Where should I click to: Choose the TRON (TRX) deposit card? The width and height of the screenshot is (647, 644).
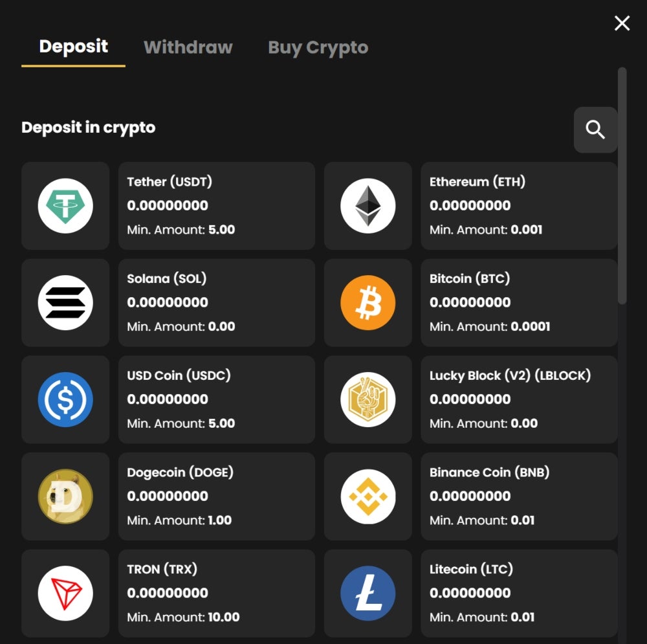pyautogui.click(x=217, y=594)
